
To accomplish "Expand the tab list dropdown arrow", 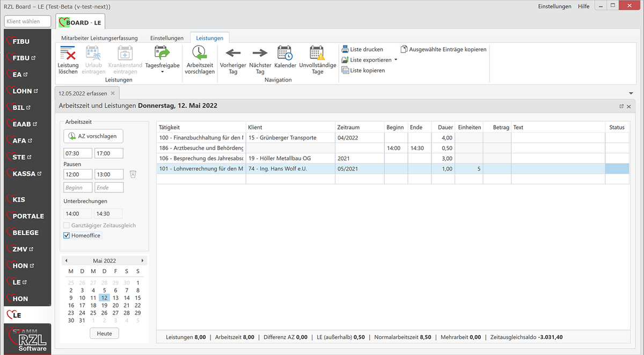I will pyautogui.click(x=631, y=93).
